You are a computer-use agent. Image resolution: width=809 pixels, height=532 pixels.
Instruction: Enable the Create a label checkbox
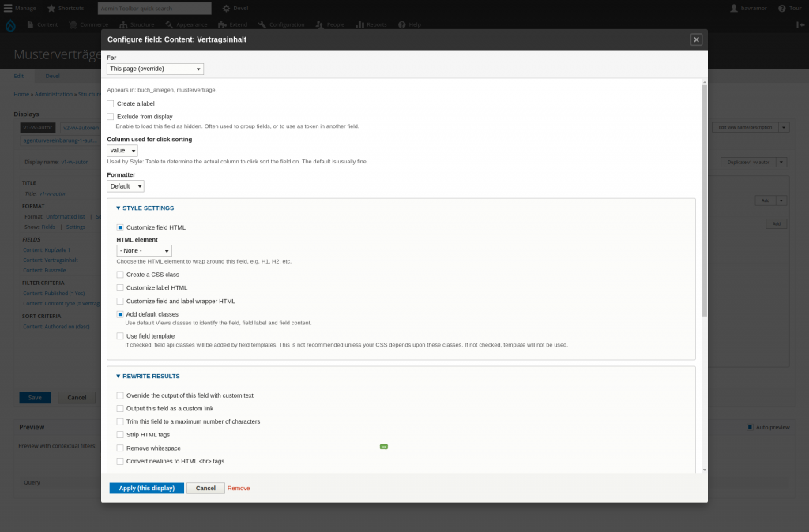tap(111, 103)
